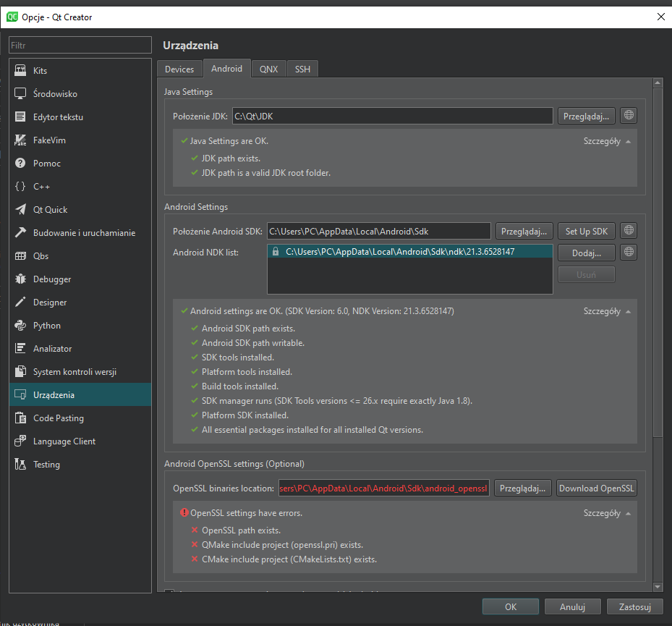The image size is (672, 626).
Task: Click Budowanie i uruchamianie hammer icon
Action: click(x=20, y=232)
